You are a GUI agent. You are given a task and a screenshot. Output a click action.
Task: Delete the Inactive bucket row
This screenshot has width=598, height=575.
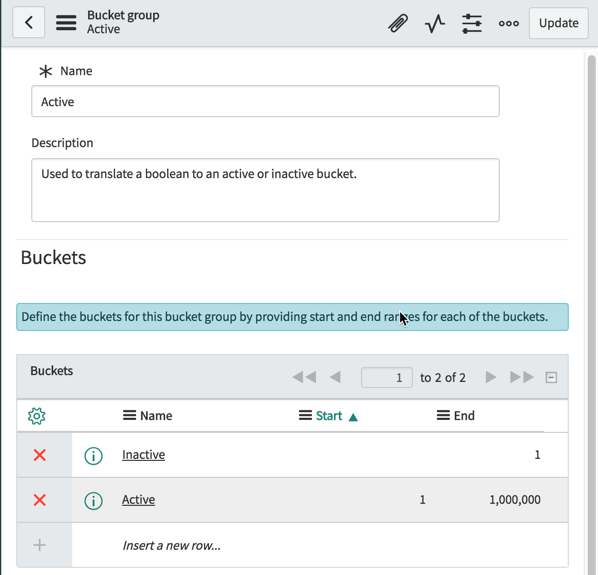(40, 455)
